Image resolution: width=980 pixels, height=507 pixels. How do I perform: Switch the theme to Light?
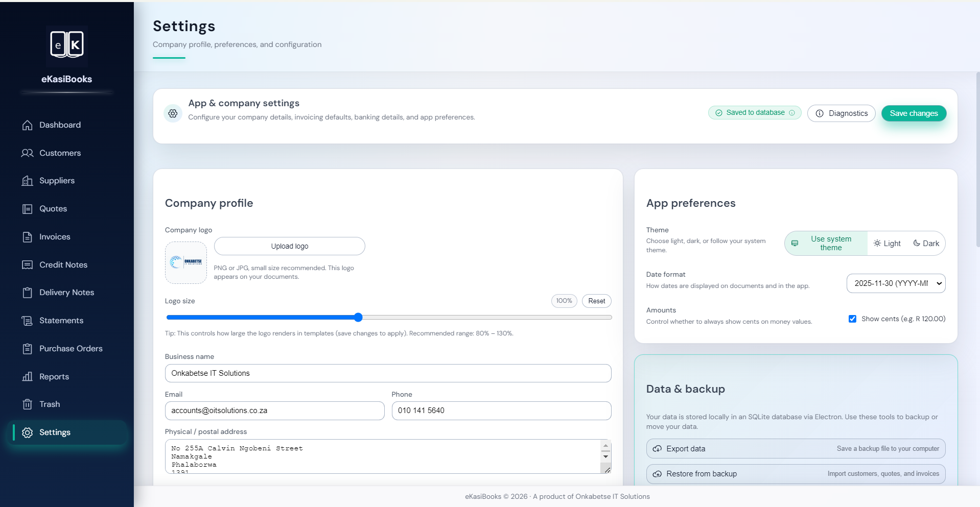888,243
